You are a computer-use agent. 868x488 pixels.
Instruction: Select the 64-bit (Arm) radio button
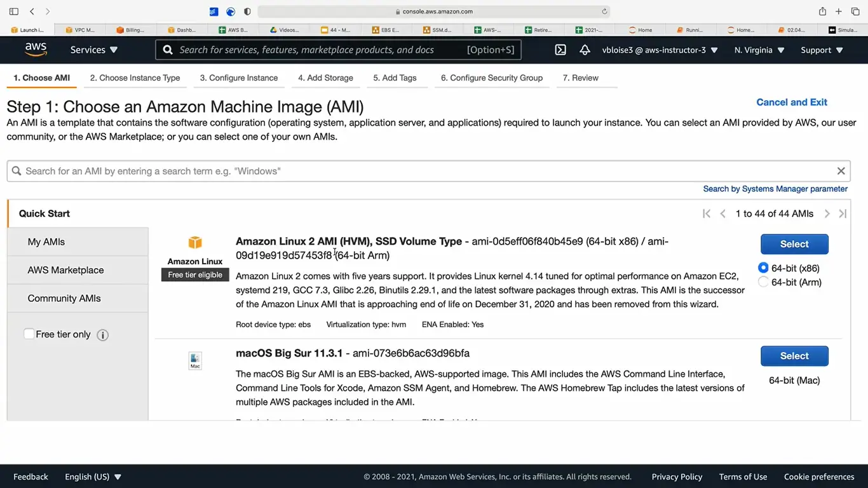(763, 281)
